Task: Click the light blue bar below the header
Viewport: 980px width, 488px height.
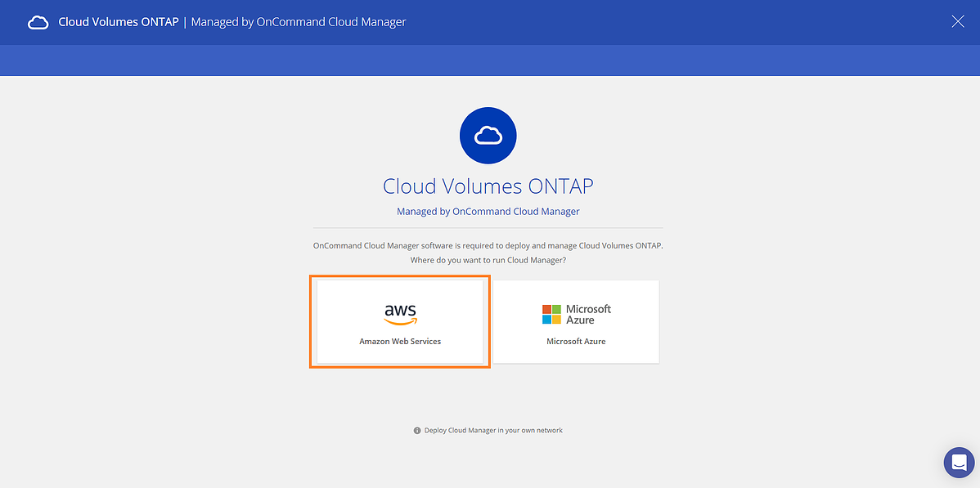Action: coord(490,60)
